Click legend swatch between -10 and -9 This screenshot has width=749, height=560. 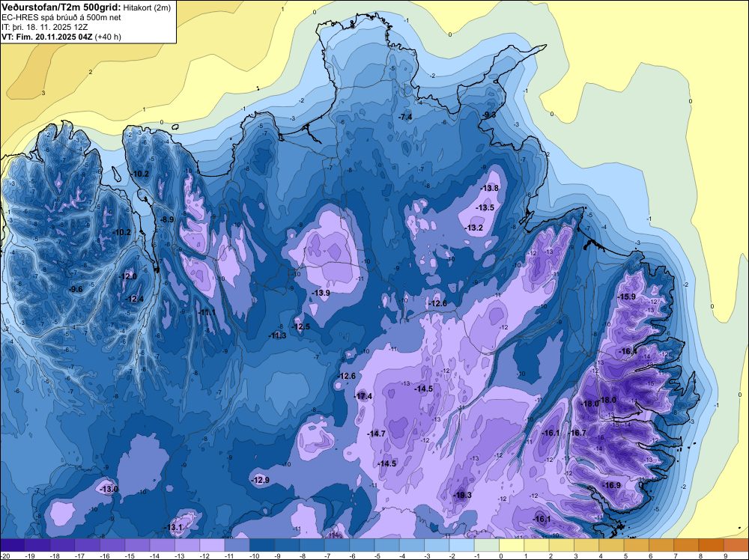261,545
